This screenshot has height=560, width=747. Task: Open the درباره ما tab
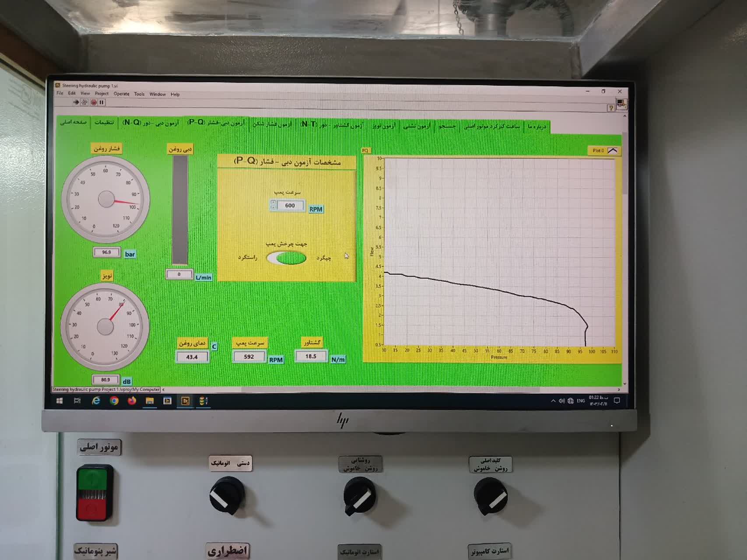point(537,126)
